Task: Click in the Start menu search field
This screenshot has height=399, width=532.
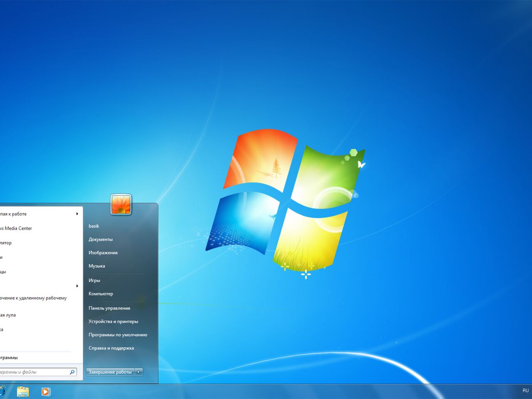Action: 38,372
